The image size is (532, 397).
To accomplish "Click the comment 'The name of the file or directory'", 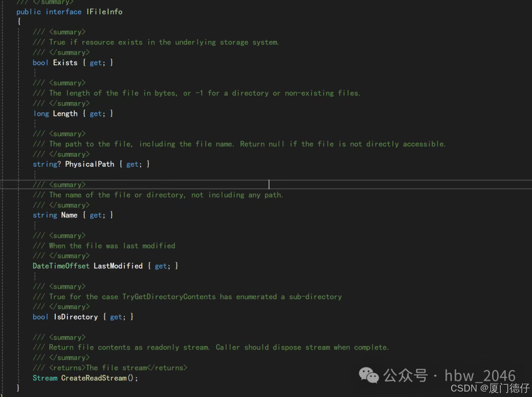I will (158, 195).
